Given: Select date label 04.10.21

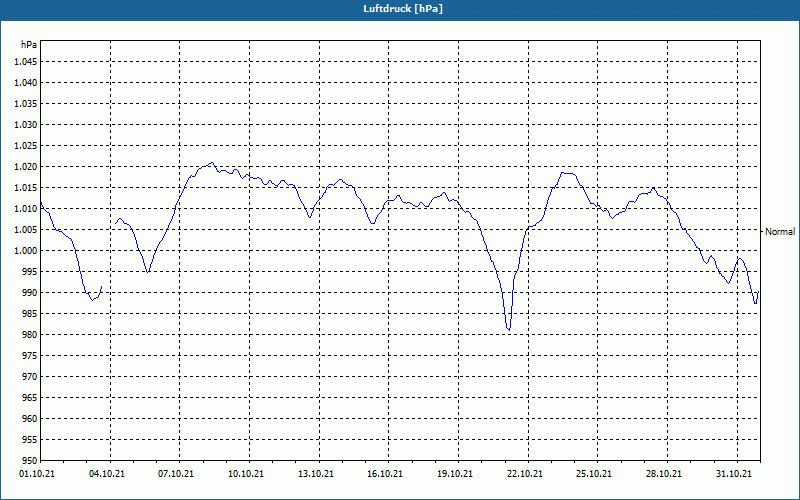Looking at the screenshot, I should 107,474.
